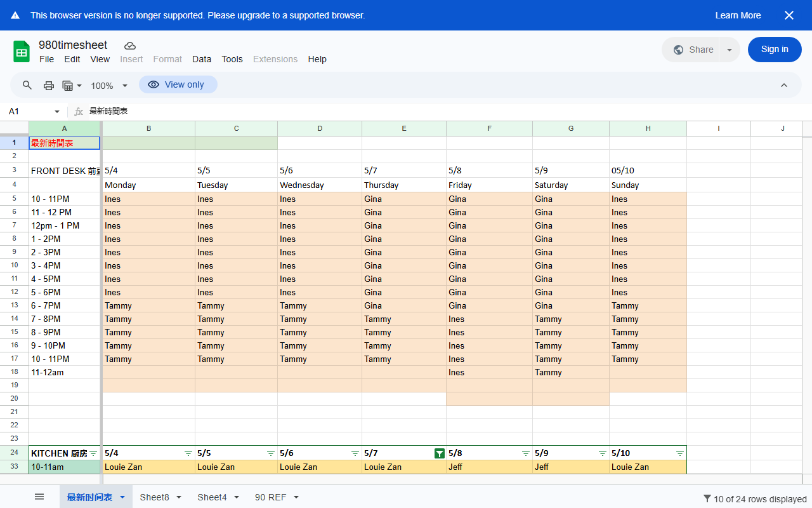
Task: Open the filter on the 5/4 column
Action: point(188,453)
